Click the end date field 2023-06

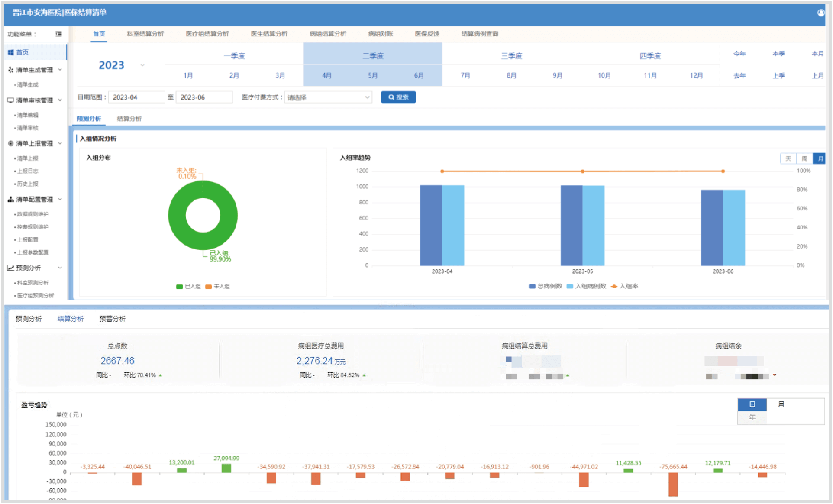(x=204, y=97)
